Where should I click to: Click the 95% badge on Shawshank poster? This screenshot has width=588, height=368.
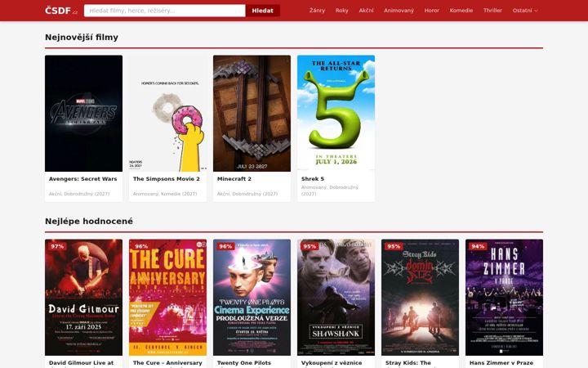(310, 246)
